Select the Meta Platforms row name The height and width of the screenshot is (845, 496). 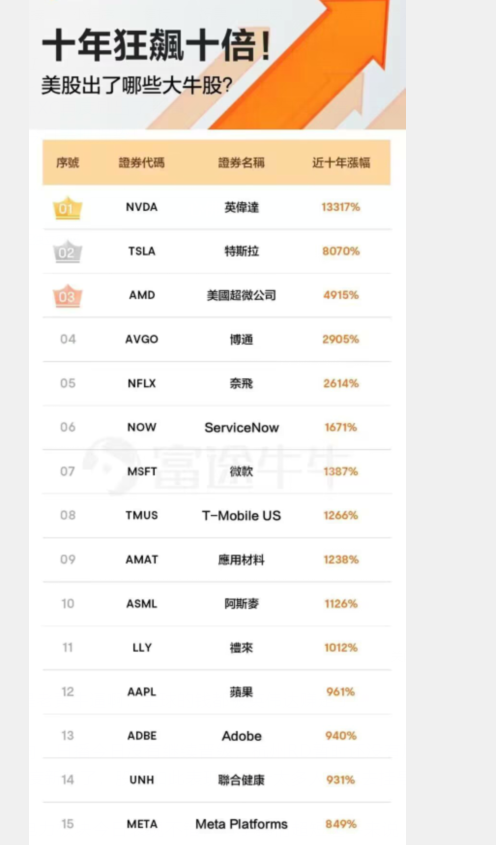pyautogui.click(x=241, y=824)
